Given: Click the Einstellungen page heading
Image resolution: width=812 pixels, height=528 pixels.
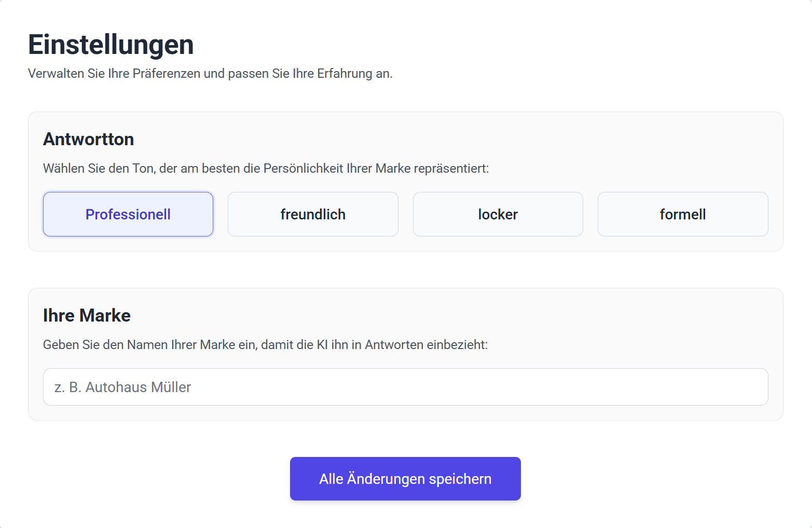Looking at the screenshot, I should [111, 45].
